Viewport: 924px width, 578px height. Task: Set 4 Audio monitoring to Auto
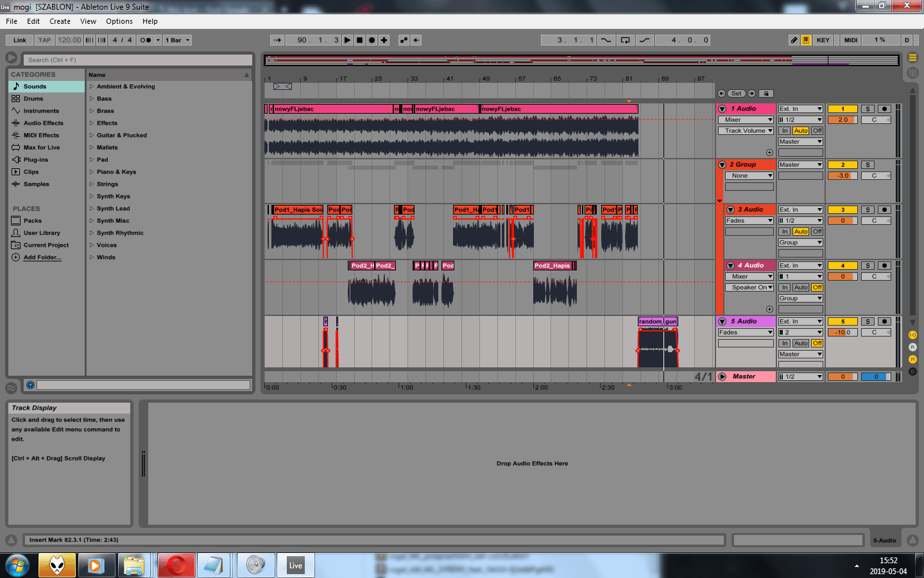pos(801,288)
